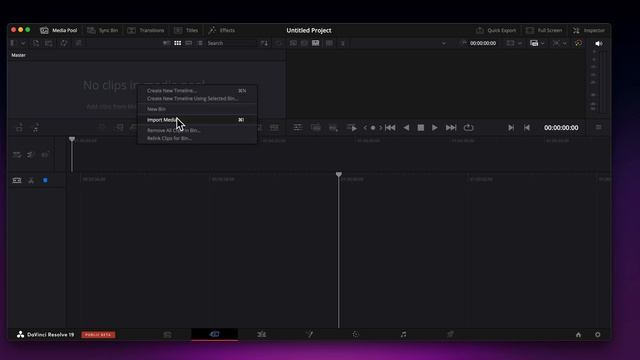The height and width of the screenshot is (360, 640).
Task: Open Project Settings gear icon
Action: [598, 335]
